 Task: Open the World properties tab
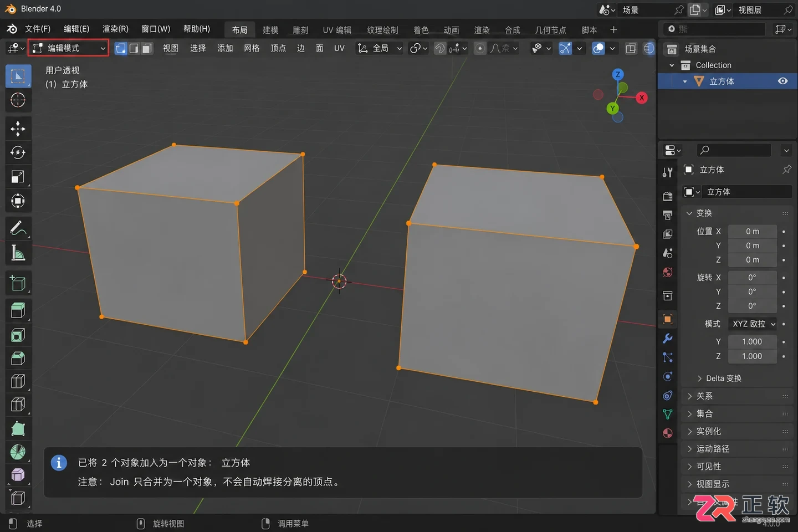tap(668, 272)
